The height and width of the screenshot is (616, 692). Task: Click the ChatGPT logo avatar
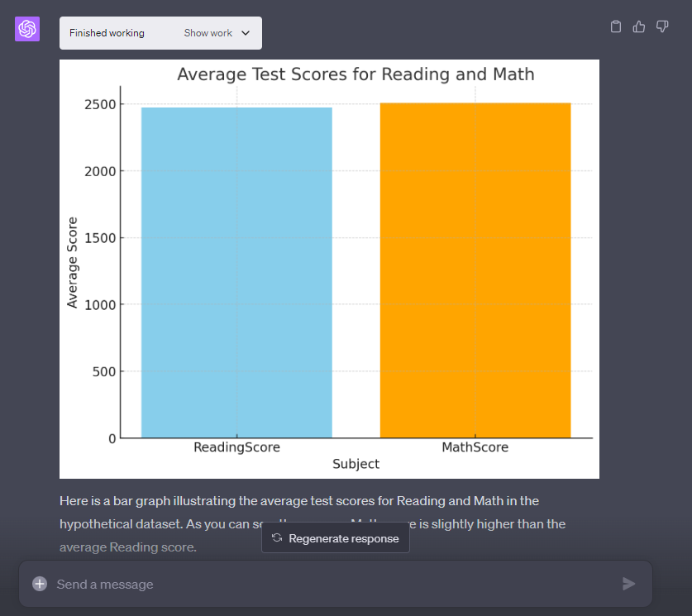click(27, 29)
